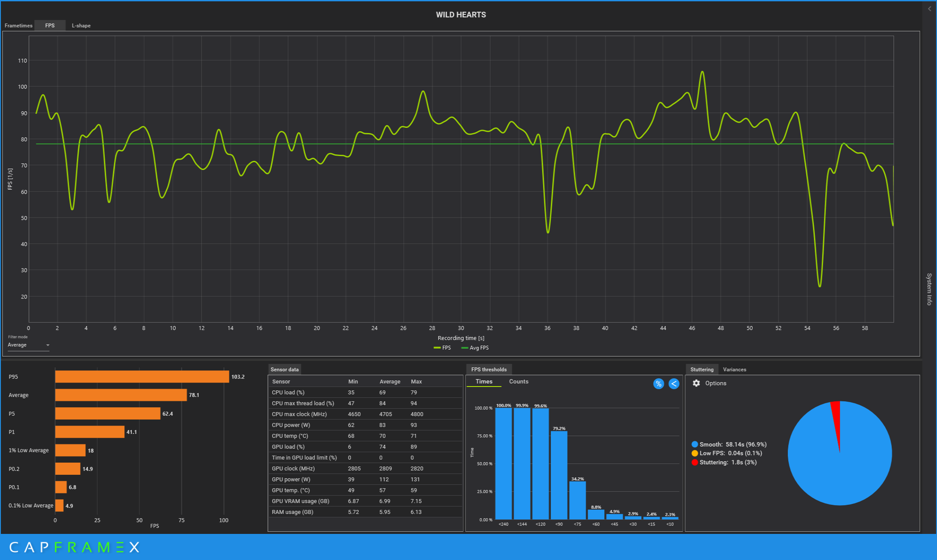Collapse the top-right side panel chevron
937x560 pixels.
tap(929, 9)
